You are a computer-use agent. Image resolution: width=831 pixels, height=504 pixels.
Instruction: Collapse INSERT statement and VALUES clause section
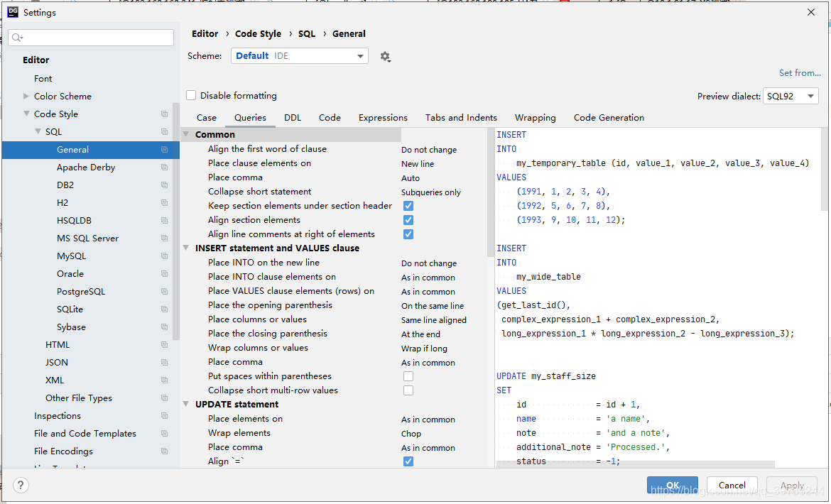[186, 248]
